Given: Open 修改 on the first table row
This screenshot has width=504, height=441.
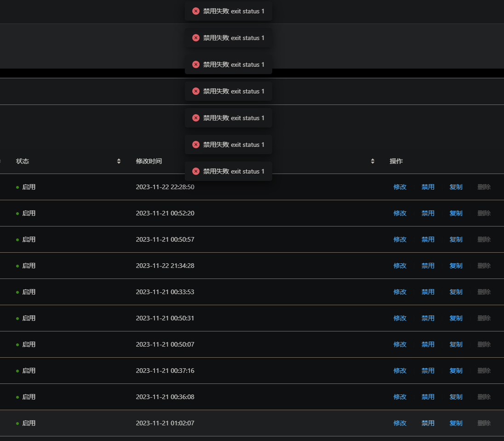Looking at the screenshot, I should tap(400, 187).
